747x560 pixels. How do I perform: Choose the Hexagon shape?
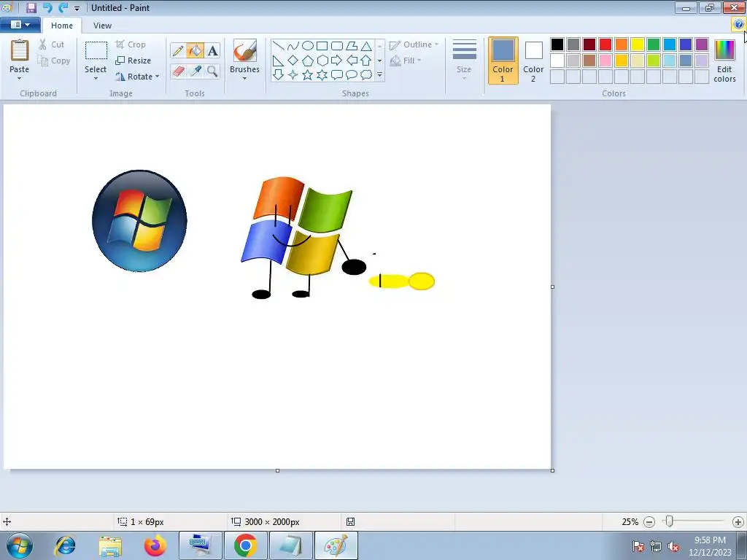pos(322,61)
